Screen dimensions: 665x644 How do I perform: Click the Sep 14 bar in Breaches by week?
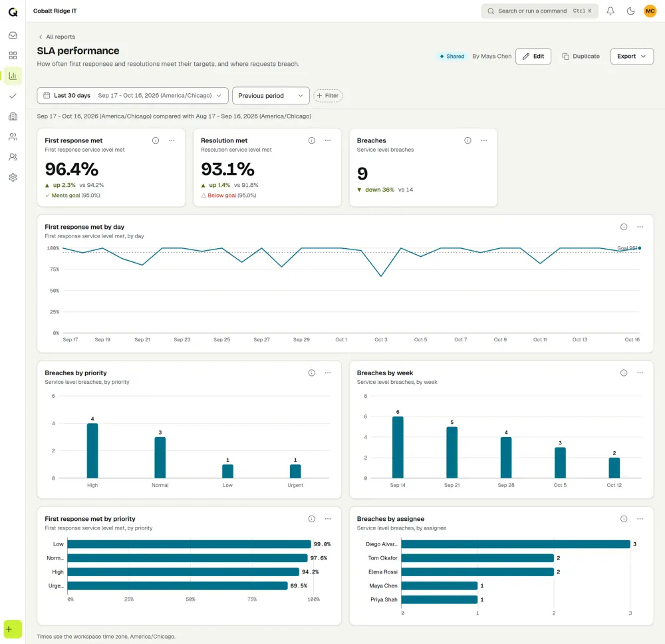click(x=398, y=447)
